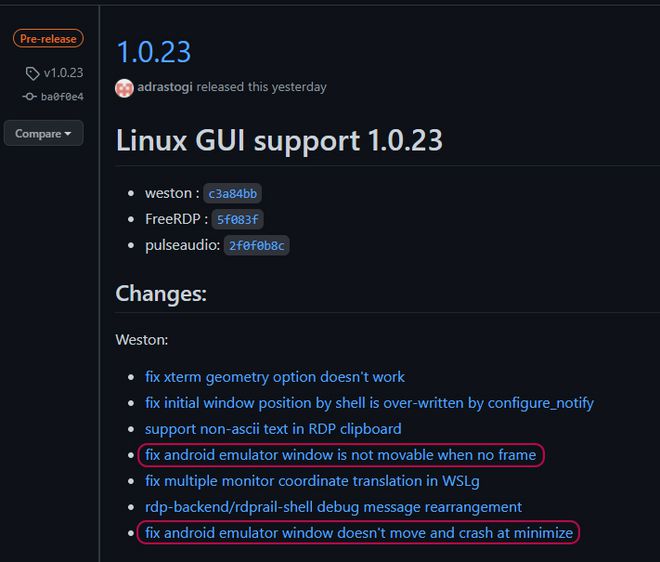
Task: Click the Pre-release badge
Action: (x=48, y=39)
